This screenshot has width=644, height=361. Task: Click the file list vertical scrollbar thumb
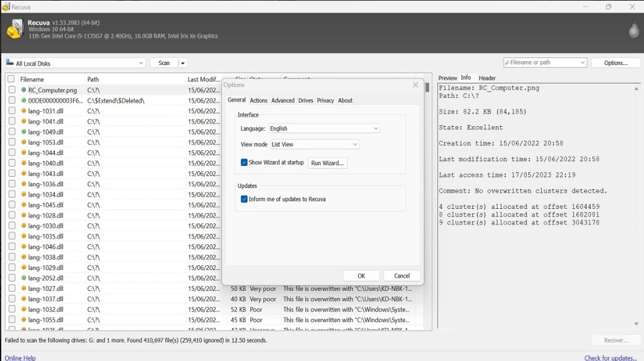coord(427,87)
